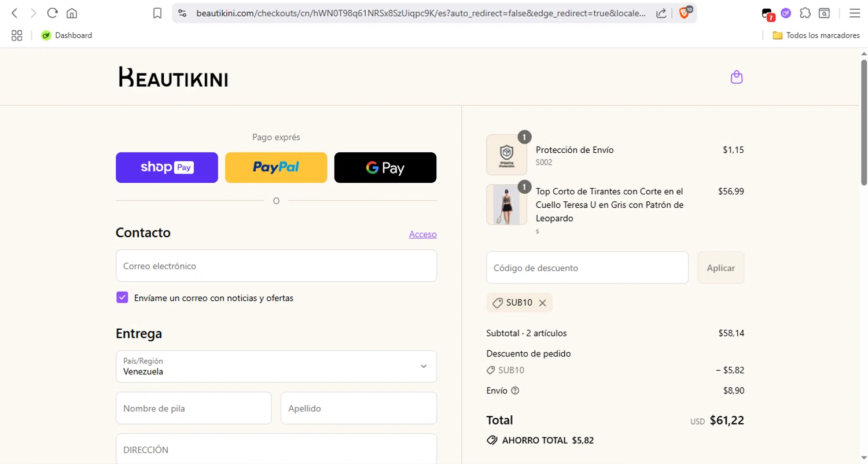Click the Aplicar discount button

pos(721,267)
